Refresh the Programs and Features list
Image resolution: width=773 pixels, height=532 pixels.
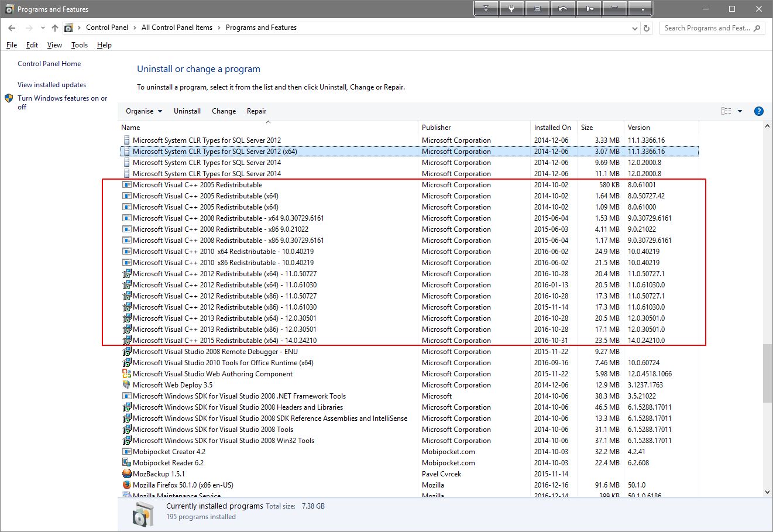647,28
